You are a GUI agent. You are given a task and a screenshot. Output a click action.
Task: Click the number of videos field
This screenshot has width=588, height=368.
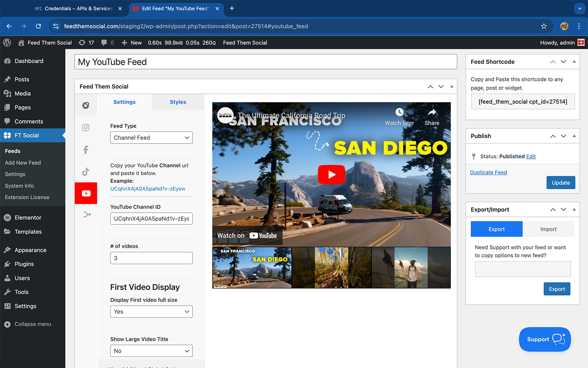(x=151, y=258)
